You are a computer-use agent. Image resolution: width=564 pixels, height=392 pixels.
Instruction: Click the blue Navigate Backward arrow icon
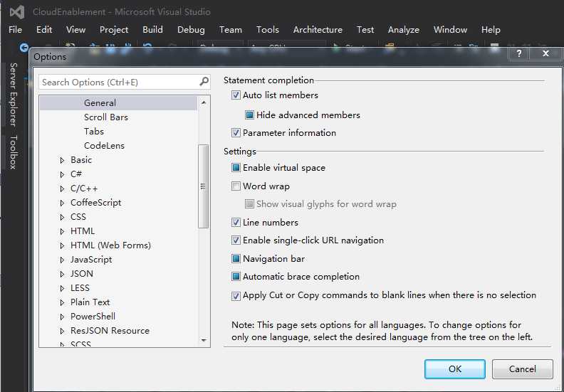(x=24, y=48)
